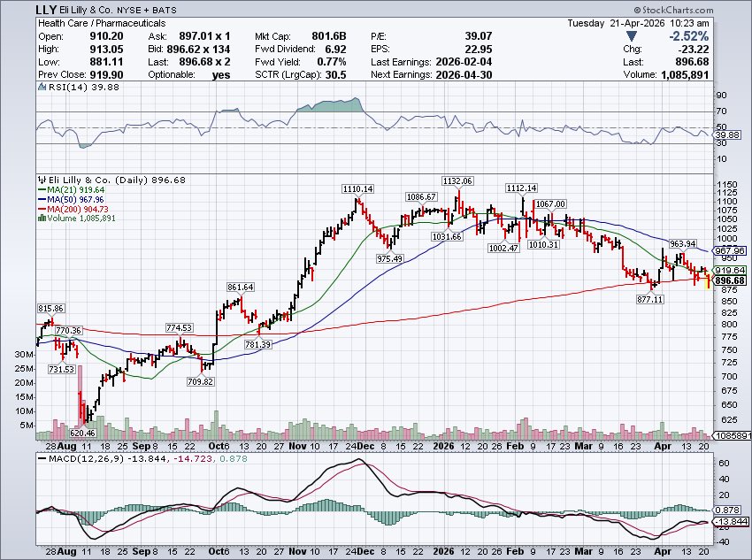
Task: Click the 1086.67 price label
Action: pyautogui.click(x=421, y=196)
